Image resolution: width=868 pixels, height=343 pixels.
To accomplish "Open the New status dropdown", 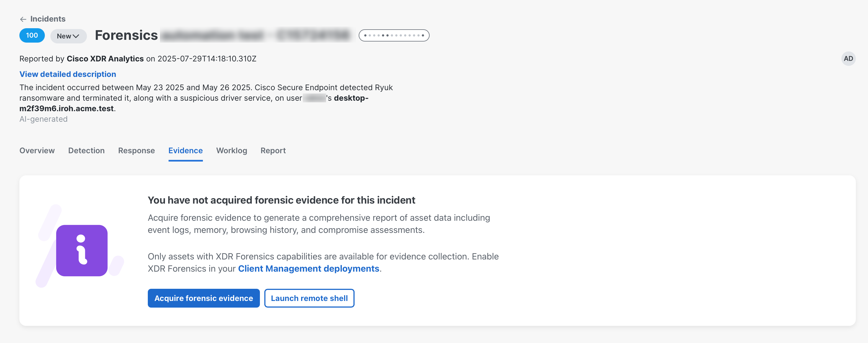I will point(68,36).
